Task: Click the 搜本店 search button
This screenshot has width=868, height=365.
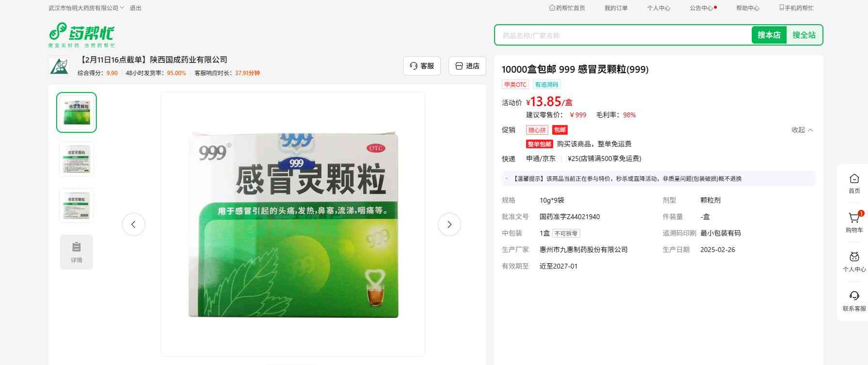Action: point(769,35)
